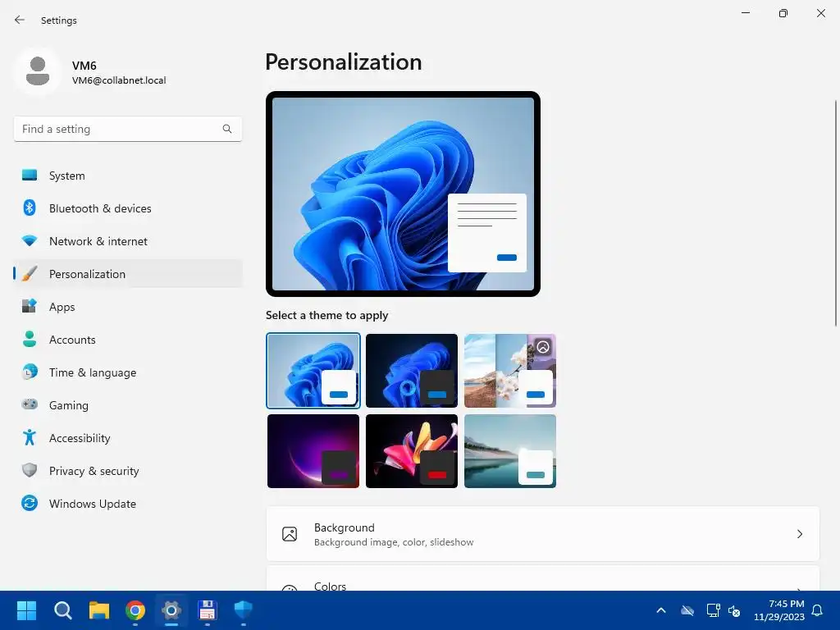The image size is (840, 630).
Task: Click the Settings gear taskbar icon
Action: point(171,610)
